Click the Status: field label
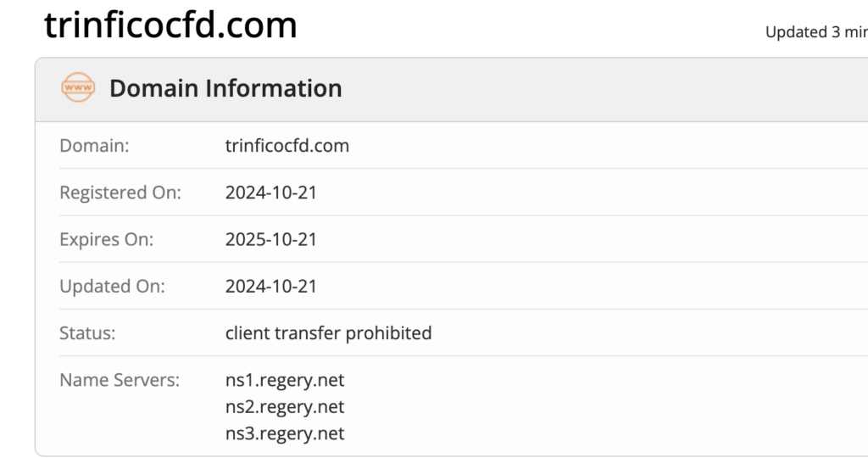Image resolution: width=868 pixels, height=458 pixels. pyautogui.click(x=87, y=332)
